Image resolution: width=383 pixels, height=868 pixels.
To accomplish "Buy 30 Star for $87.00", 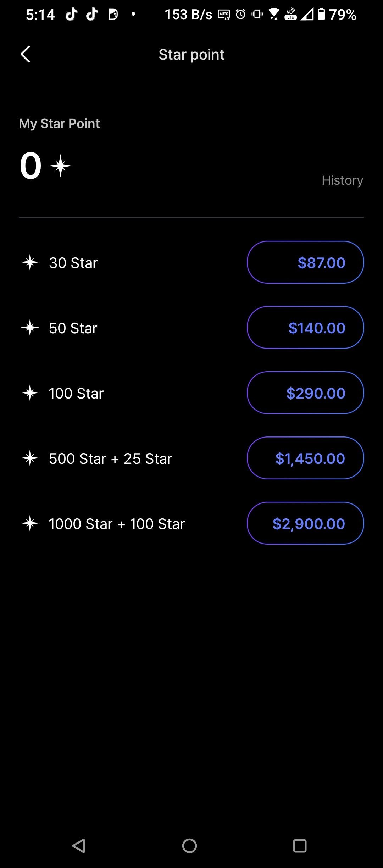I will (x=305, y=262).
